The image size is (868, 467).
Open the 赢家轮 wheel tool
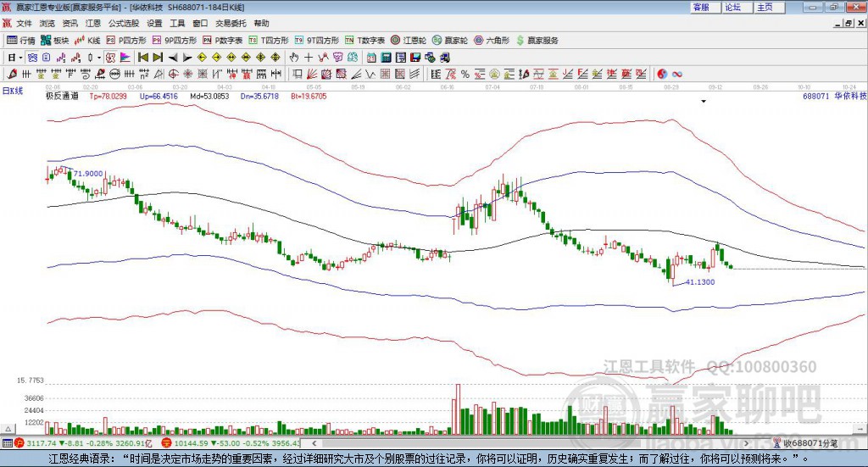click(450, 41)
